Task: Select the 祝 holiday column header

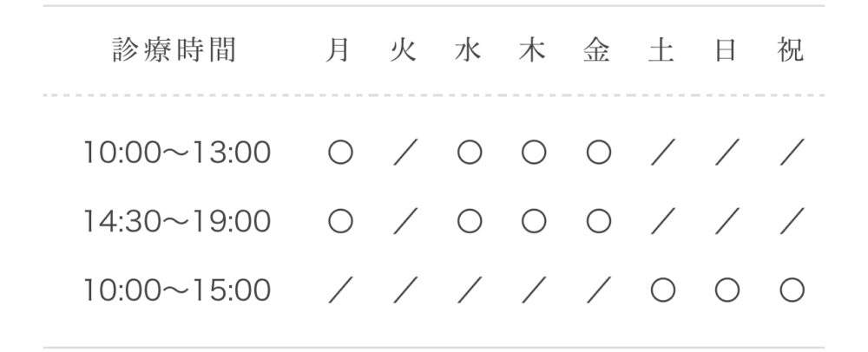Action: 791,50
